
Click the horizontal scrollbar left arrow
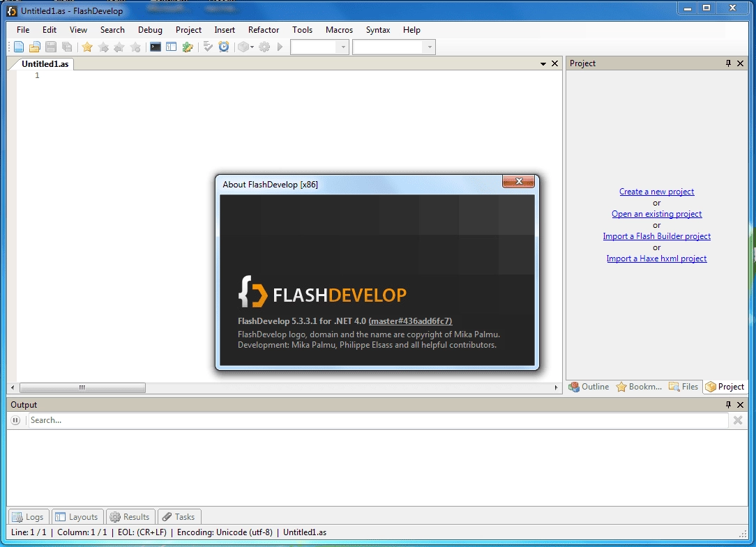(13, 387)
